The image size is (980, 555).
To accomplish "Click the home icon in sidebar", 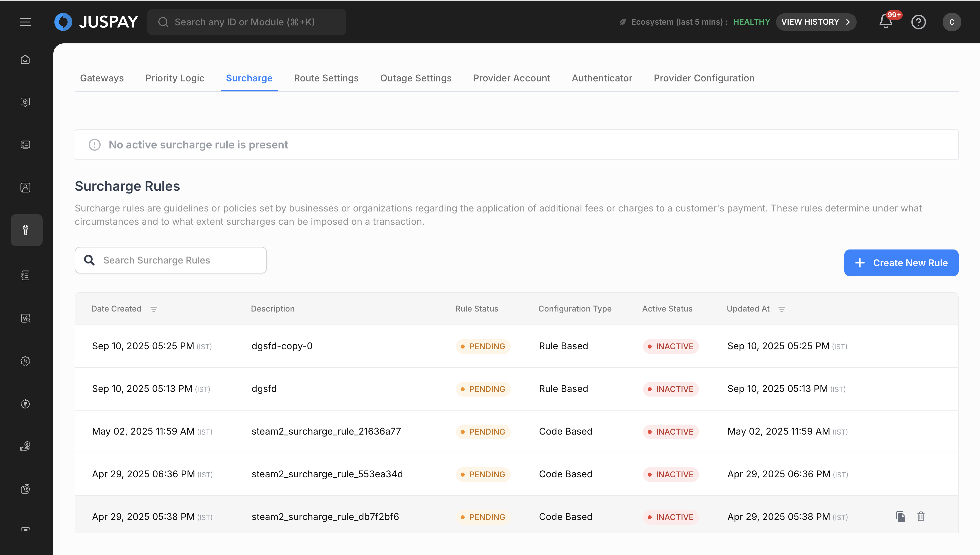I will tap(25, 59).
